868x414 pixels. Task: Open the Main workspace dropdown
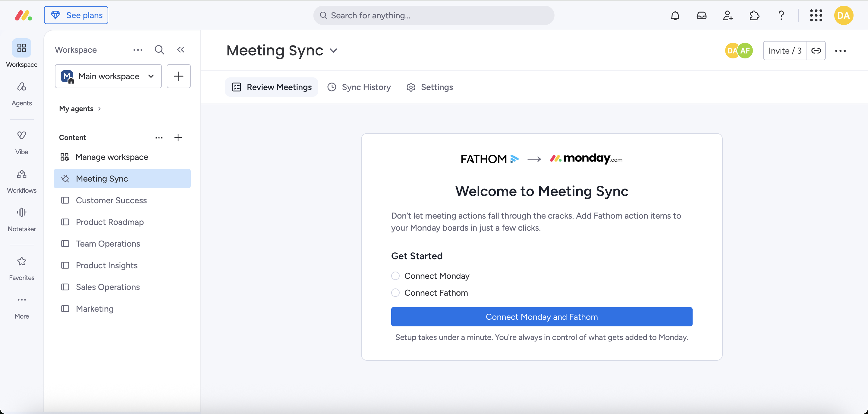[108, 76]
